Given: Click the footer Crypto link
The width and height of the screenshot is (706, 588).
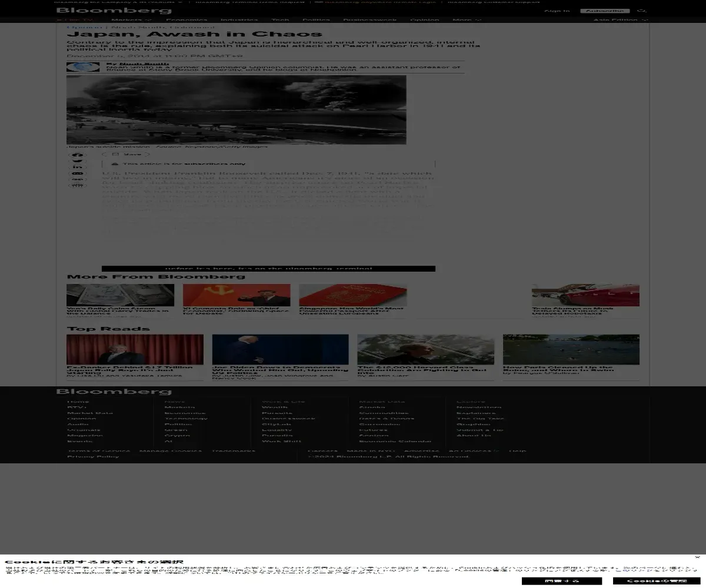Looking at the screenshot, I should tap(177, 436).
